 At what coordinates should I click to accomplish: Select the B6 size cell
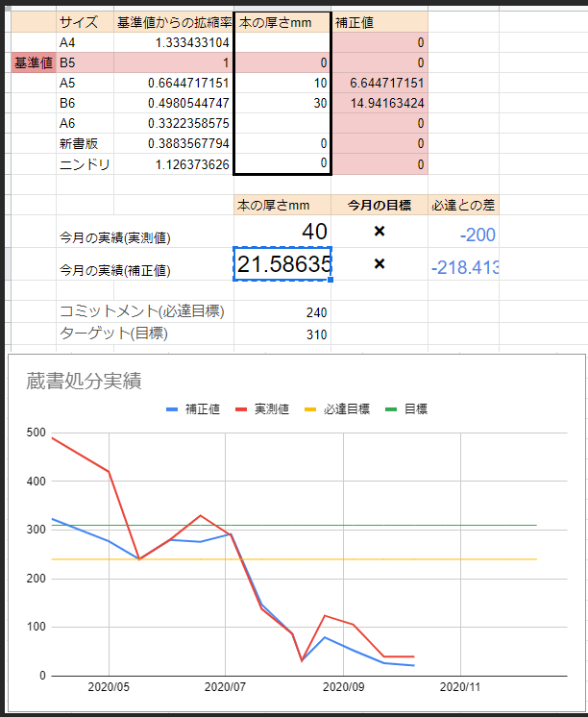coord(86,103)
